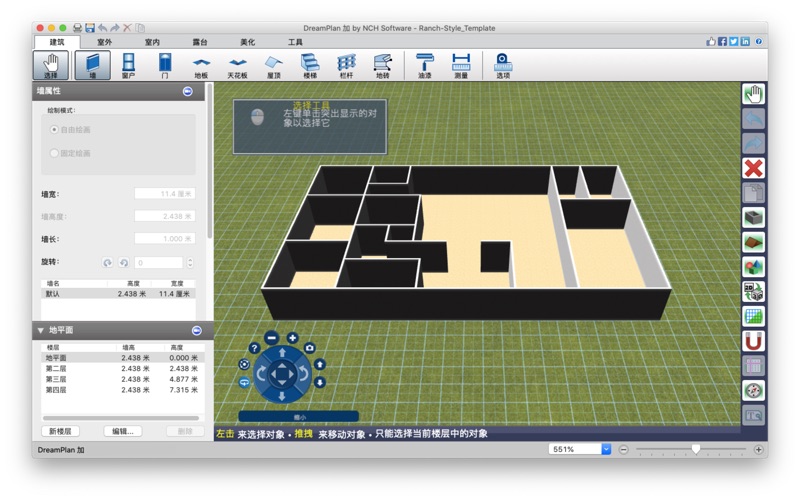Collapse the 墙属性 panel with minus button

pos(187,91)
